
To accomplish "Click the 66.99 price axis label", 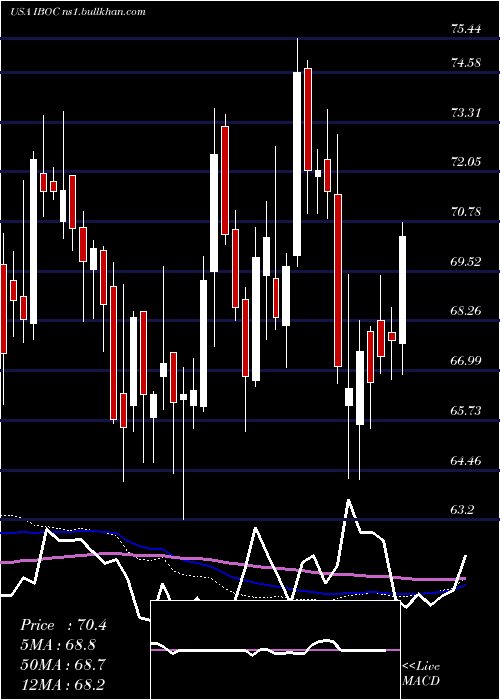I will click(x=466, y=361).
